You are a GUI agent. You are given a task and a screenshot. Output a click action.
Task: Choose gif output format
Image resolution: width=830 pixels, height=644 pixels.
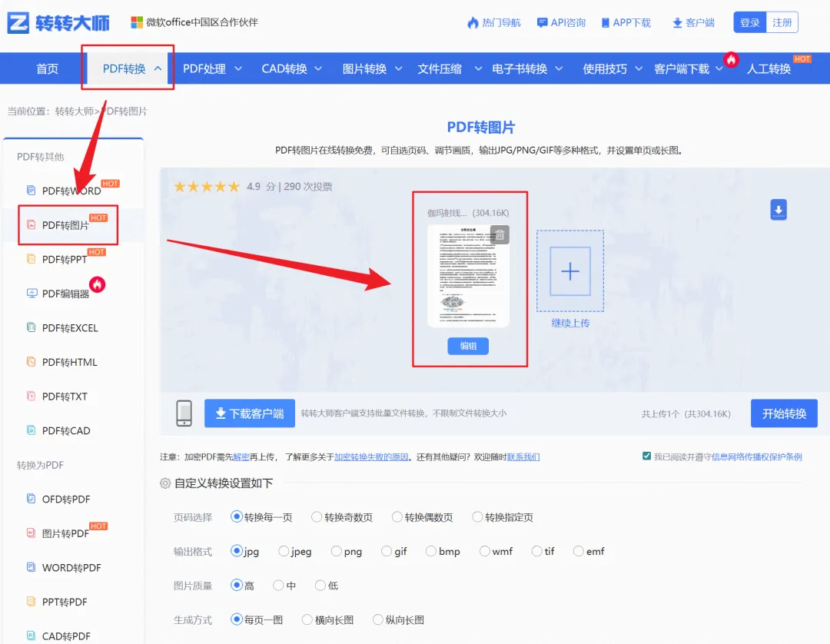(x=387, y=551)
